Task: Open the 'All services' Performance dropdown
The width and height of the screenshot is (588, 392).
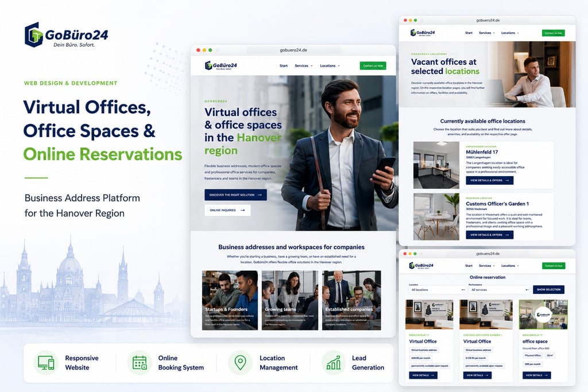Action: tap(499, 290)
